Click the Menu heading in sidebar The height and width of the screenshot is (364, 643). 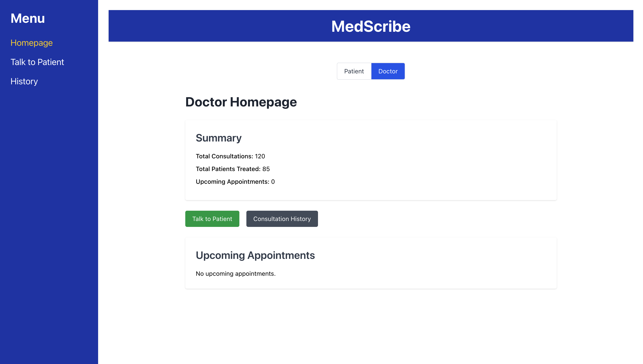click(x=28, y=18)
